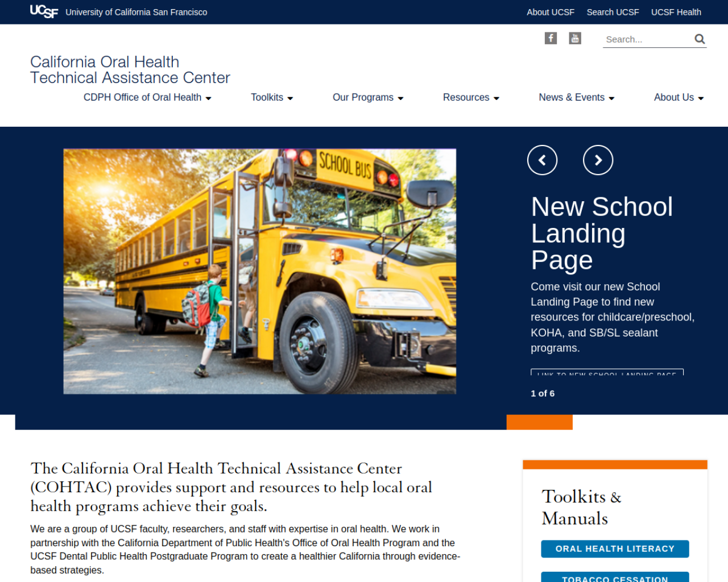Click the search magnifier icon
The height and width of the screenshot is (582, 728).
(700, 39)
